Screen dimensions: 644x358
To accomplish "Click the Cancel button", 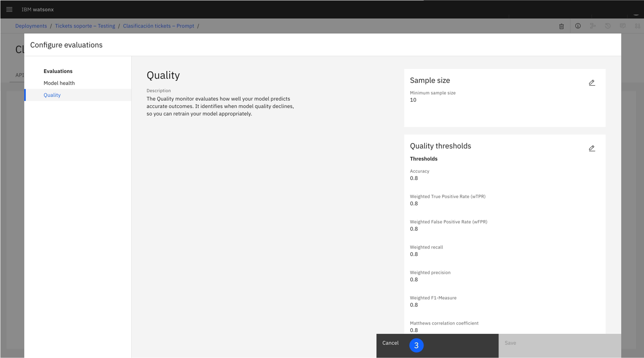I will (437, 346).
